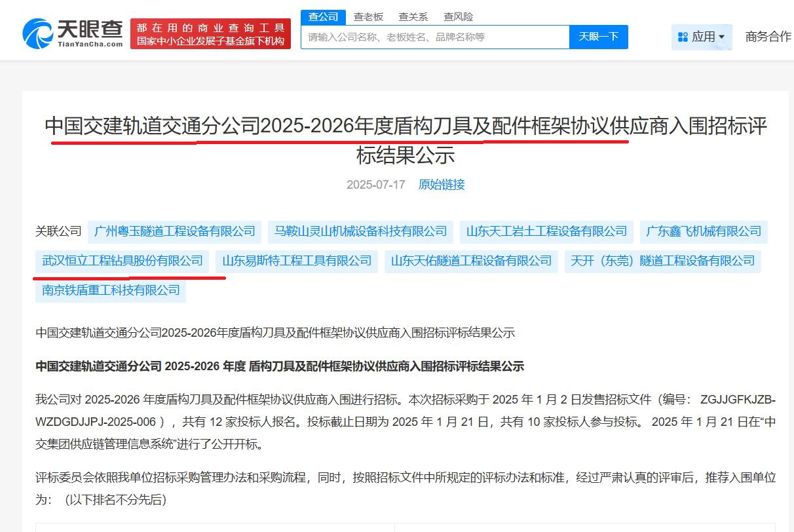The width and height of the screenshot is (794, 532).
Task: Switch to the 查关系 tab
Action: tap(413, 17)
